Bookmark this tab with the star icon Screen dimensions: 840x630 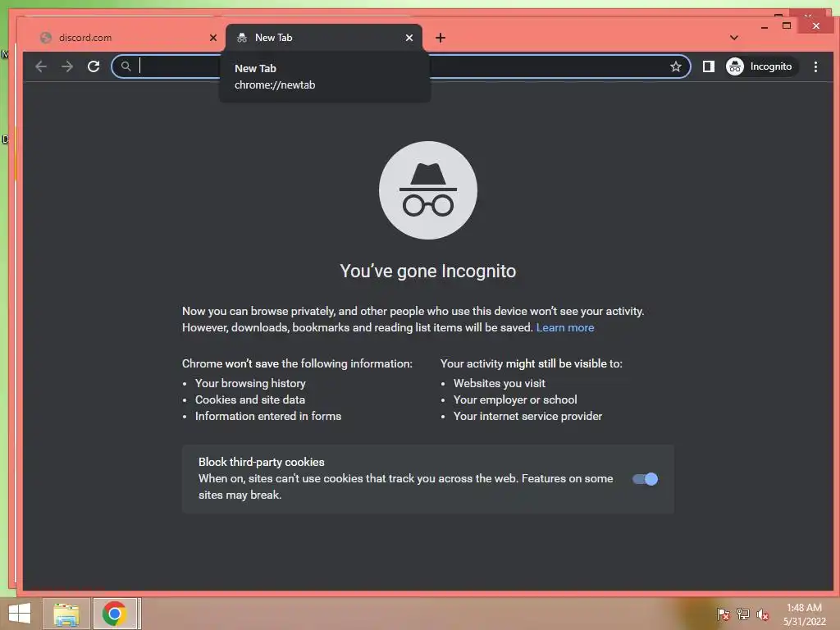pyautogui.click(x=676, y=66)
